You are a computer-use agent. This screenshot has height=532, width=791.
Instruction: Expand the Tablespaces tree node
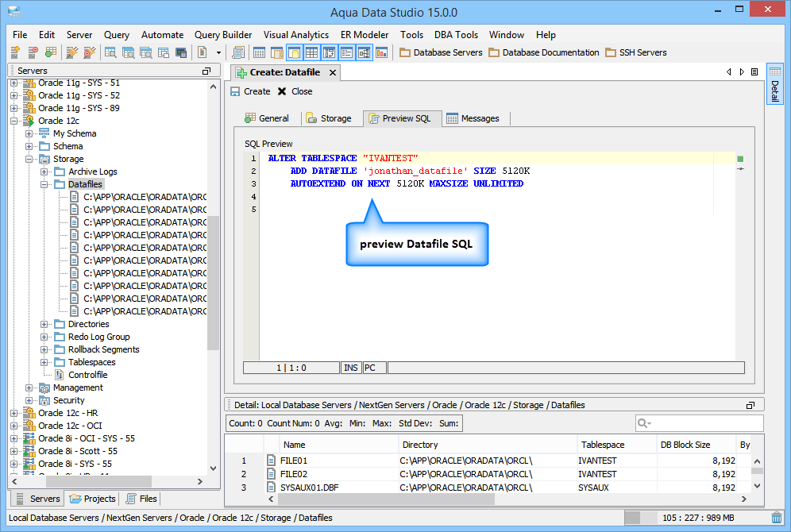[44, 362]
